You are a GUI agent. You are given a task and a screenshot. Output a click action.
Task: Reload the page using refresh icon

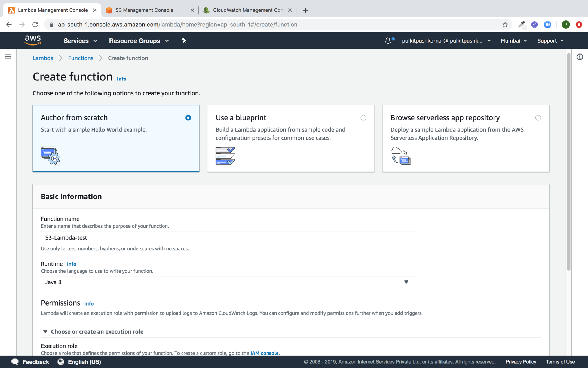click(x=35, y=25)
